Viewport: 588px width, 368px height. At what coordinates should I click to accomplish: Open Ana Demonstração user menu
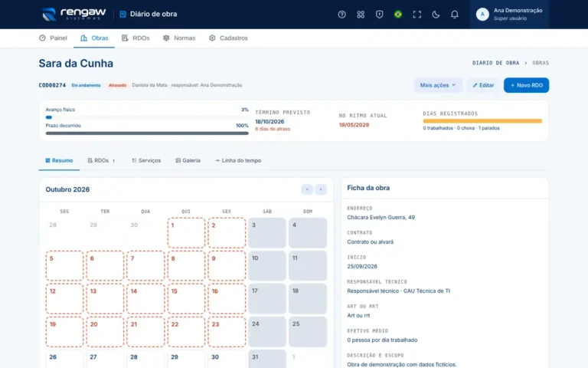pyautogui.click(x=509, y=15)
